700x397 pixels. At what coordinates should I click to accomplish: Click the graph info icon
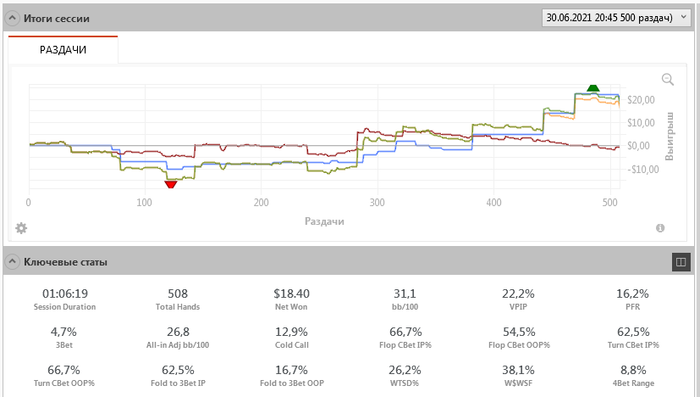tap(660, 228)
